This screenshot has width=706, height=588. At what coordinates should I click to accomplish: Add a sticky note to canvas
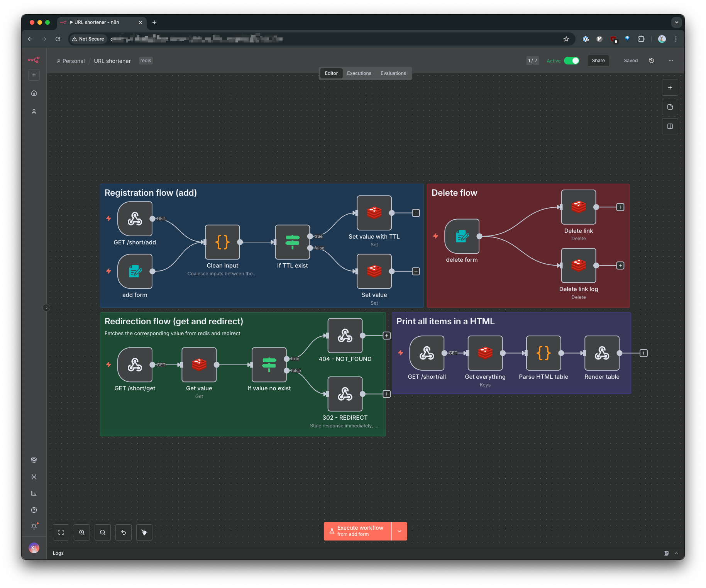pyautogui.click(x=670, y=107)
